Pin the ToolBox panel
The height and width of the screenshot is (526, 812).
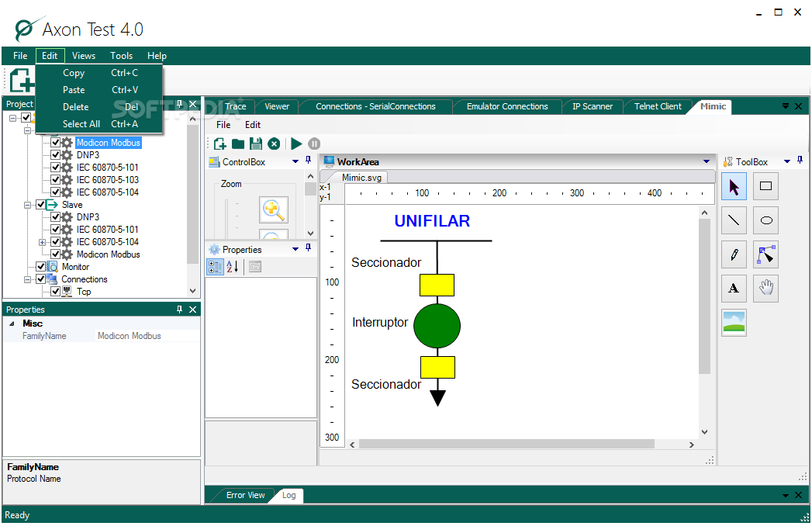800,161
